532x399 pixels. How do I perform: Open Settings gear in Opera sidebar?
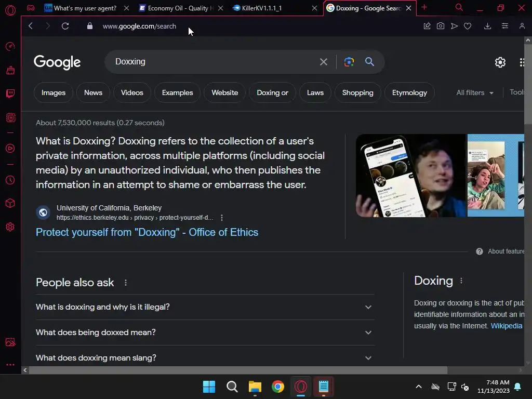10,227
